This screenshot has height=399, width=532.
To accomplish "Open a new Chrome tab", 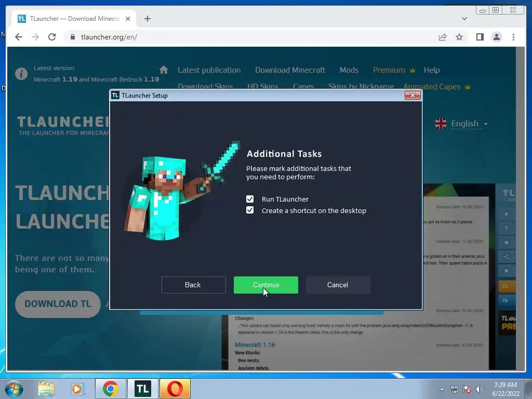I will pyautogui.click(x=147, y=19).
